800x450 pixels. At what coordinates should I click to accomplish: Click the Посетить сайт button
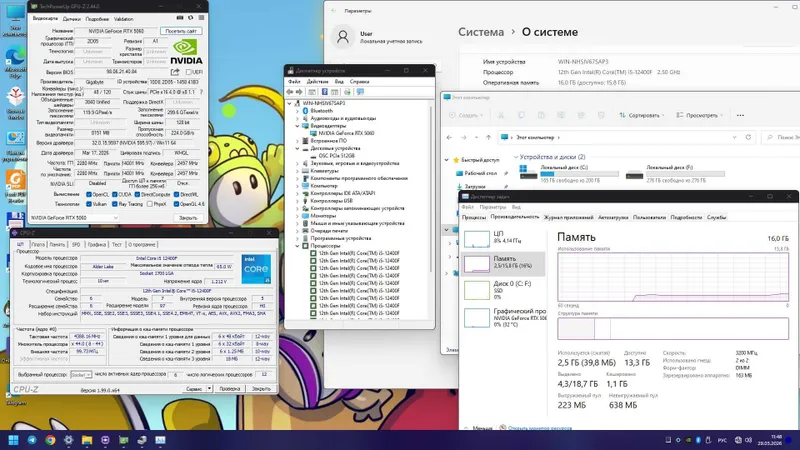click(181, 31)
